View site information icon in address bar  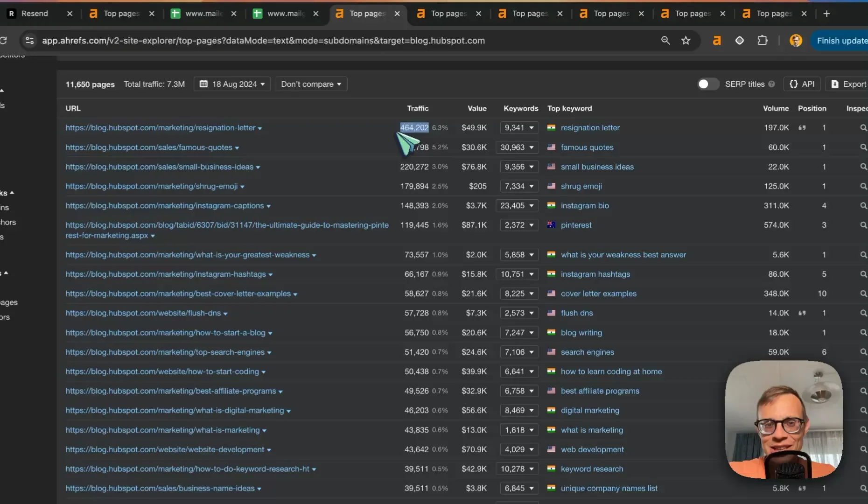[30, 41]
